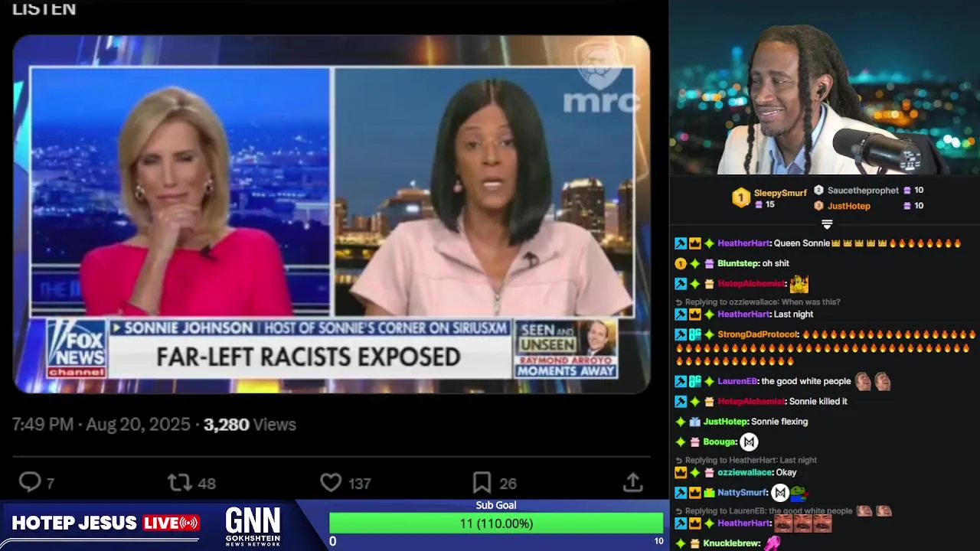Viewport: 980px width, 551px height.
Task: Click the Fox News channel logo in video
Action: tap(77, 349)
